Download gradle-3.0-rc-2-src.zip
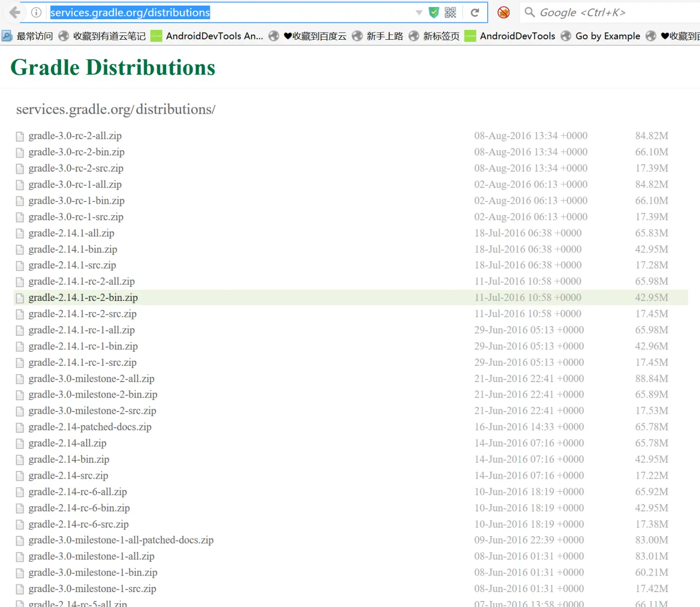 click(x=76, y=168)
